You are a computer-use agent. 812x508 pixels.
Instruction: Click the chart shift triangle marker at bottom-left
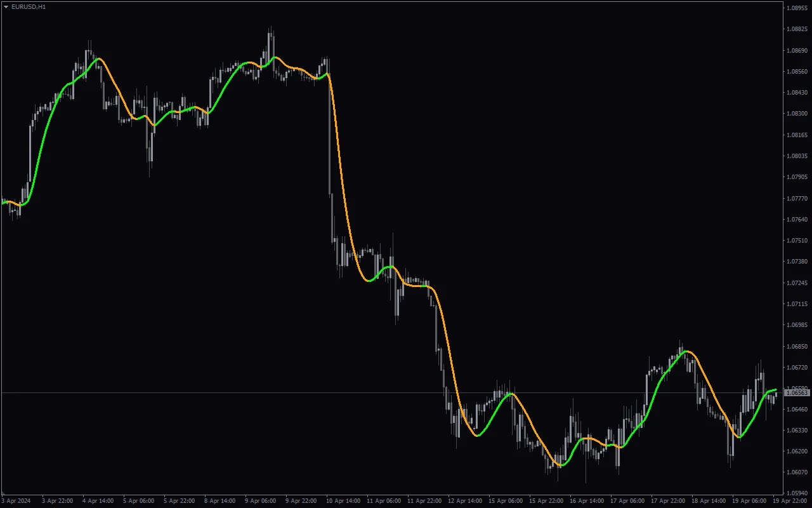point(4,493)
